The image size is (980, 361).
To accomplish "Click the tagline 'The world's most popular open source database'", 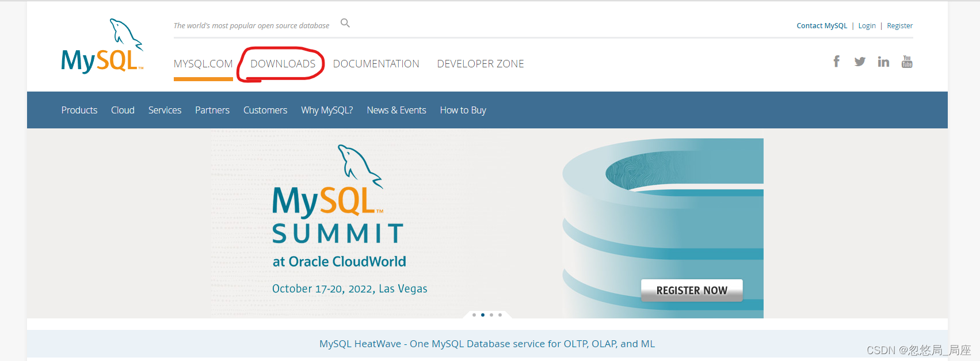I will pyautogui.click(x=251, y=26).
